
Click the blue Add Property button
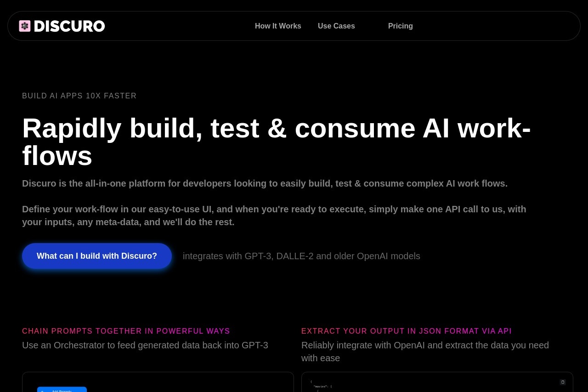[62, 390]
